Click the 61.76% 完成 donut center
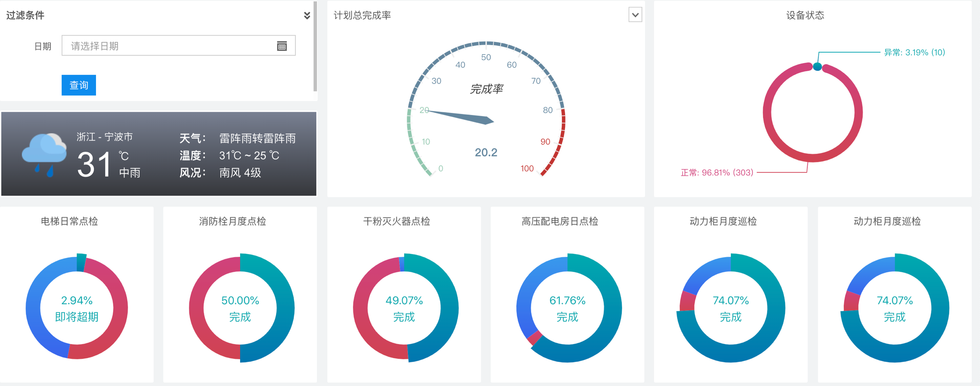This screenshot has width=980, height=386. pyautogui.click(x=568, y=308)
